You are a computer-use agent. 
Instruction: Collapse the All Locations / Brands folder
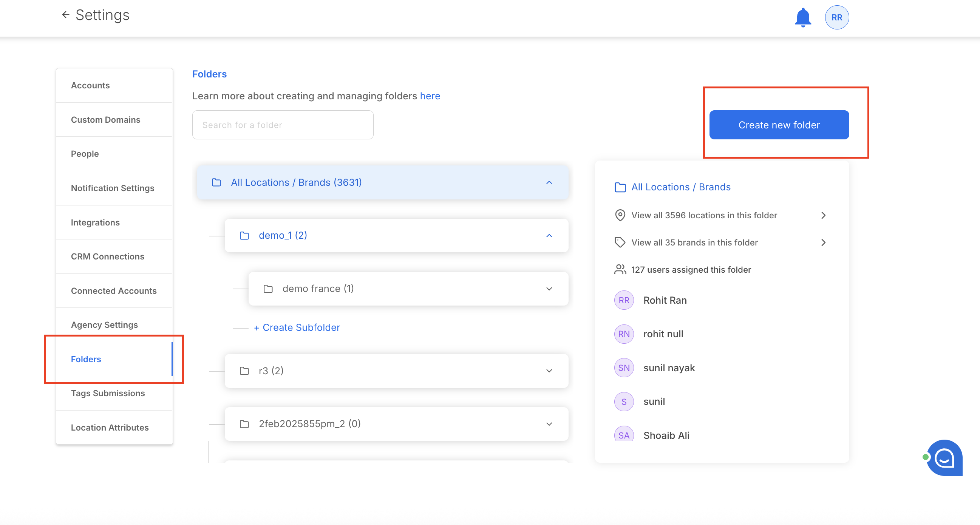(549, 182)
